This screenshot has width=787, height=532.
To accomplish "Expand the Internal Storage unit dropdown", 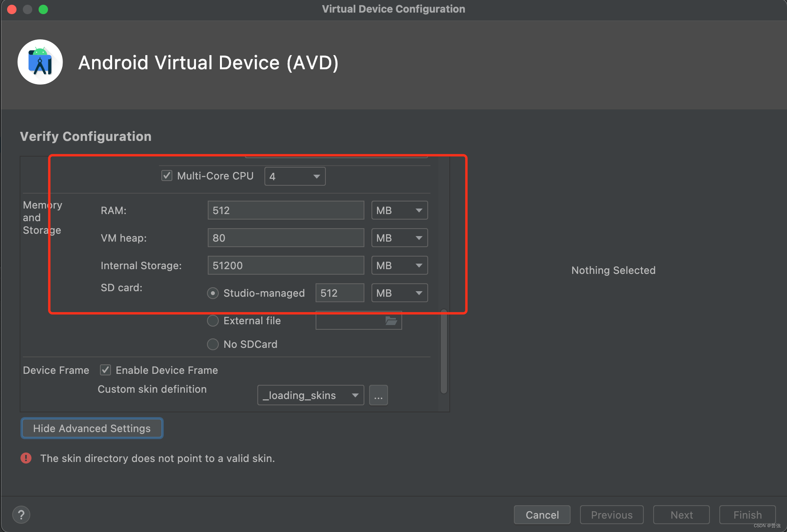I will click(399, 266).
